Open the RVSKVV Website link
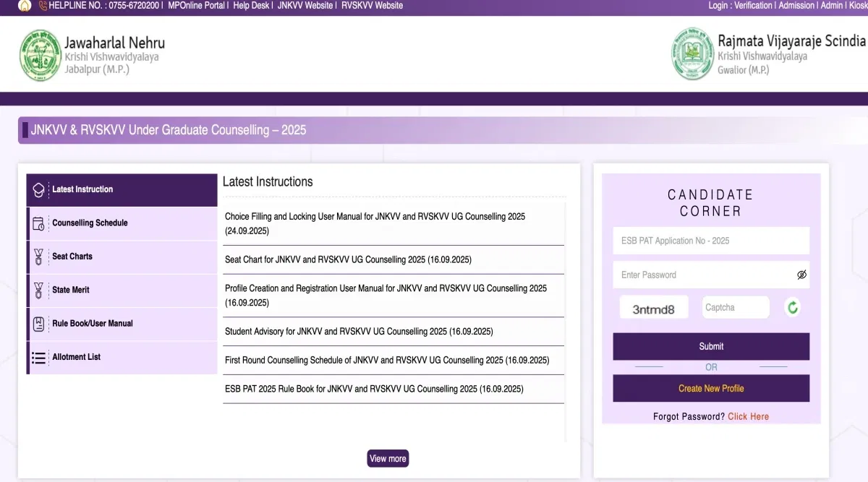 coord(372,5)
